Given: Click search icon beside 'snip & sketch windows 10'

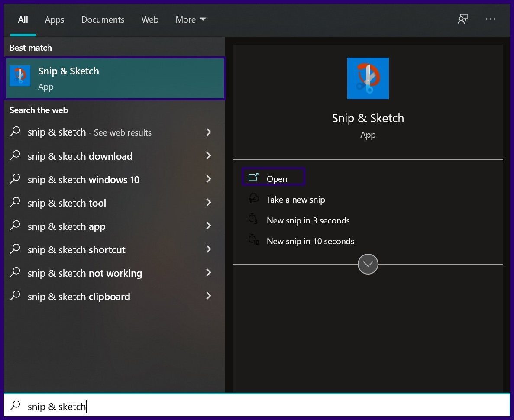Looking at the screenshot, I should [x=15, y=179].
